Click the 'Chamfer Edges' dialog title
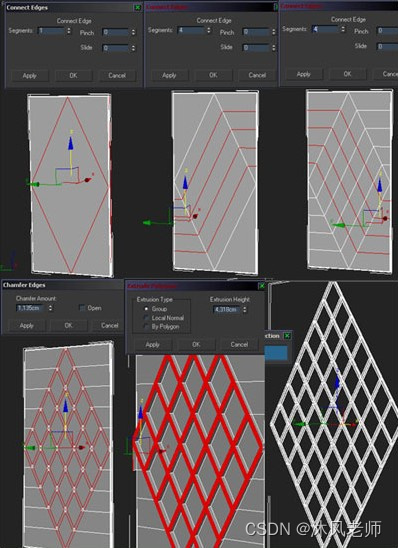This screenshot has height=548, width=398. point(24,285)
